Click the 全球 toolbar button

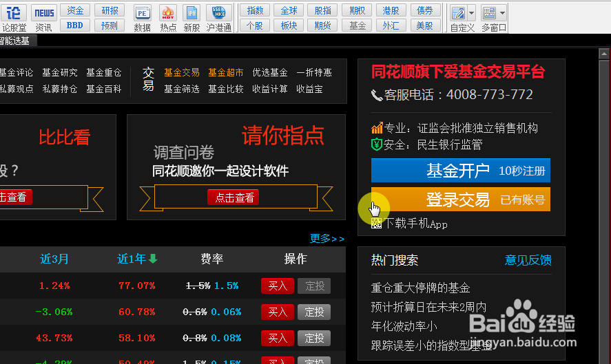289,10
